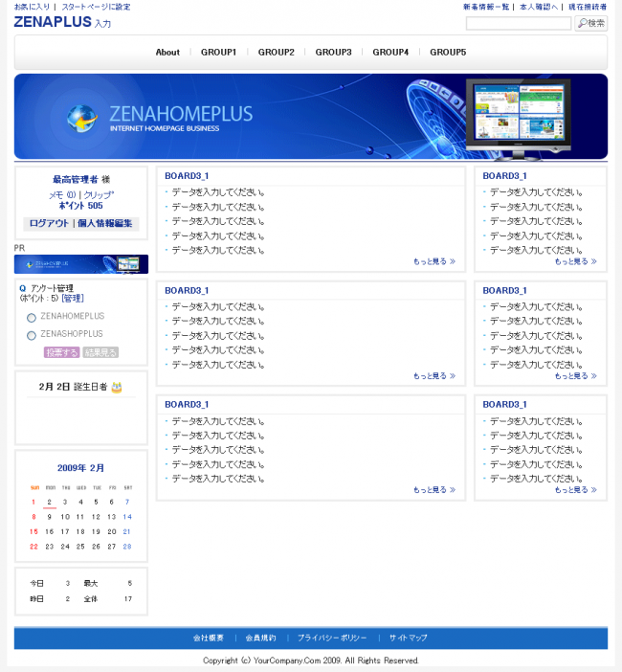Click the monitor image in banner
This screenshot has height=672, width=622.
click(x=518, y=115)
